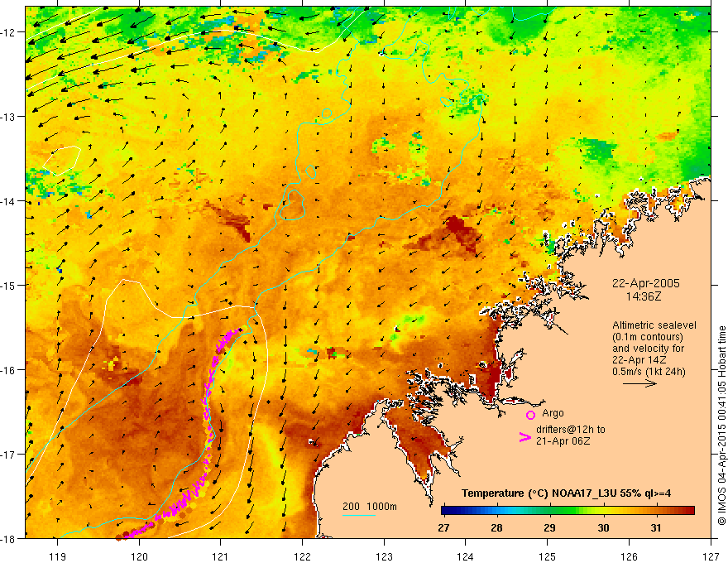Click the 'Argo' legend label
This screenshot has height=563, width=728.
click(x=553, y=413)
